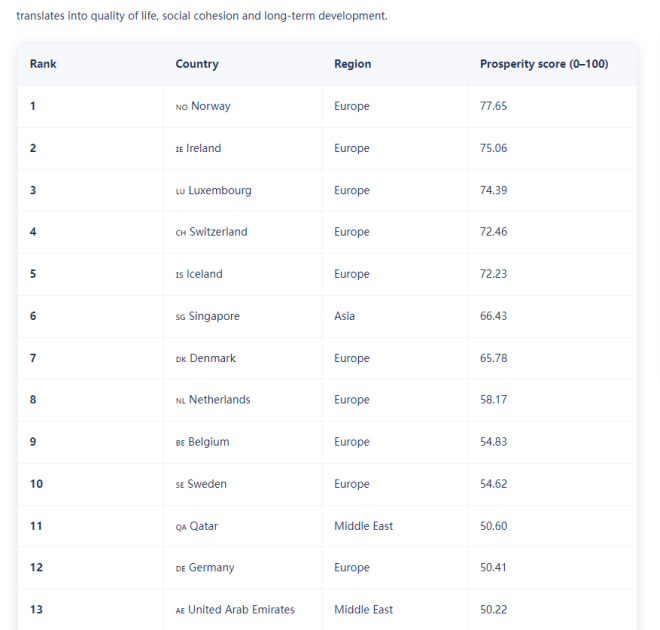This screenshot has width=660, height=630.
Task: Click the NO country code badge beside Norway
Action: (x=181, y=107)
